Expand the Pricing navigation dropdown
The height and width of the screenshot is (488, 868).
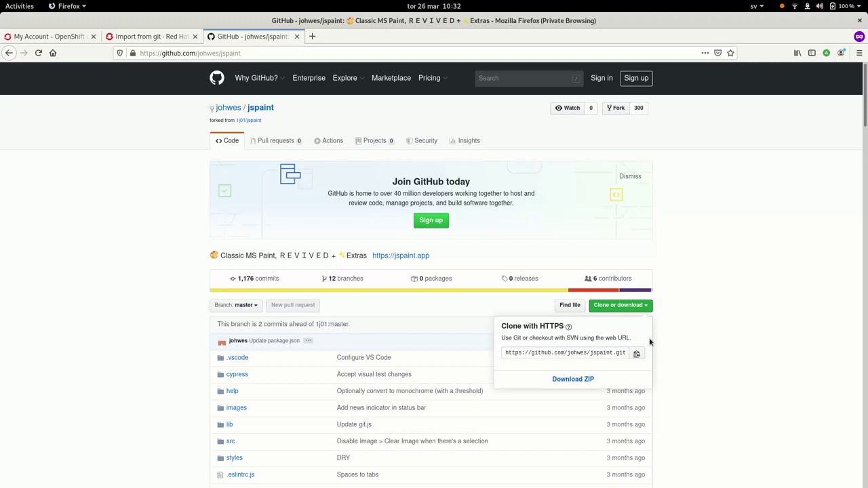click(x=432, y=78)
